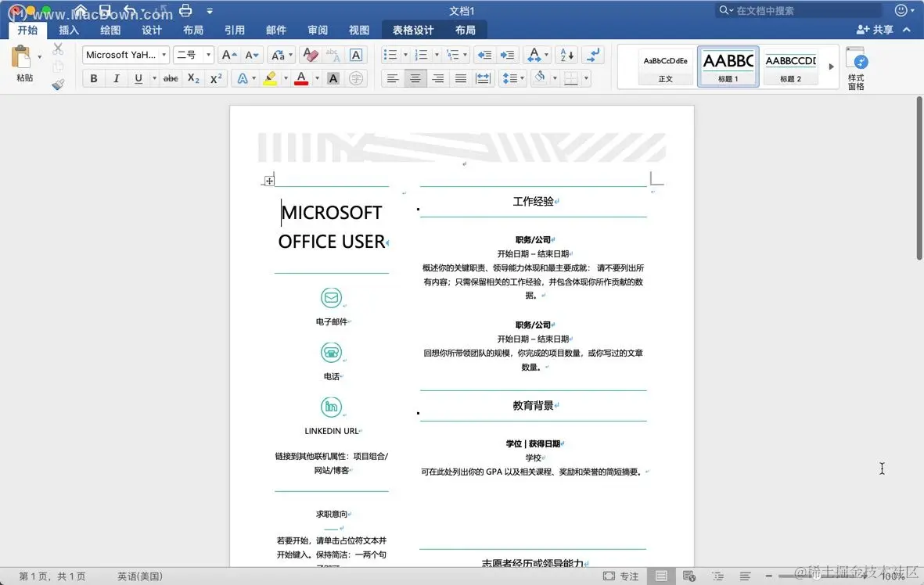
Task: Apply the yellow text highlight color
Action: (270, 78)
